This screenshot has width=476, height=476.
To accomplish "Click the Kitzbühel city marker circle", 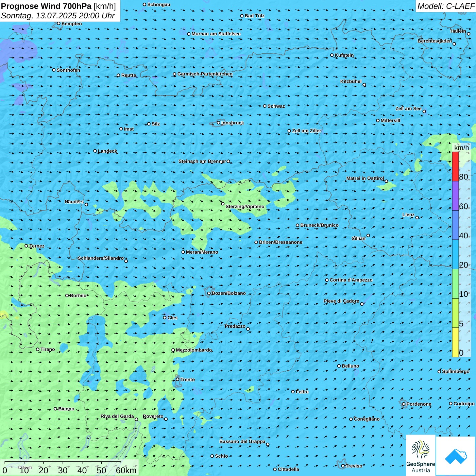I will pyautogui.click(x=364, y=85).
